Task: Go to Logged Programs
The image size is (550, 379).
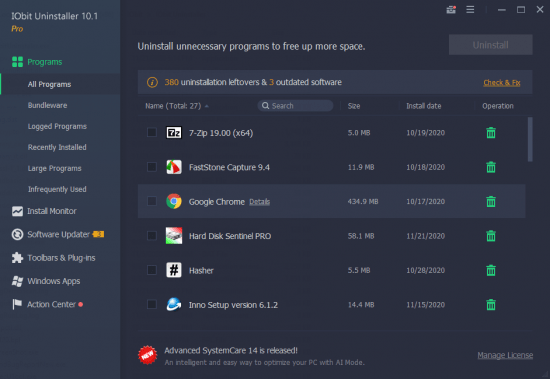Action: [57, 126]
